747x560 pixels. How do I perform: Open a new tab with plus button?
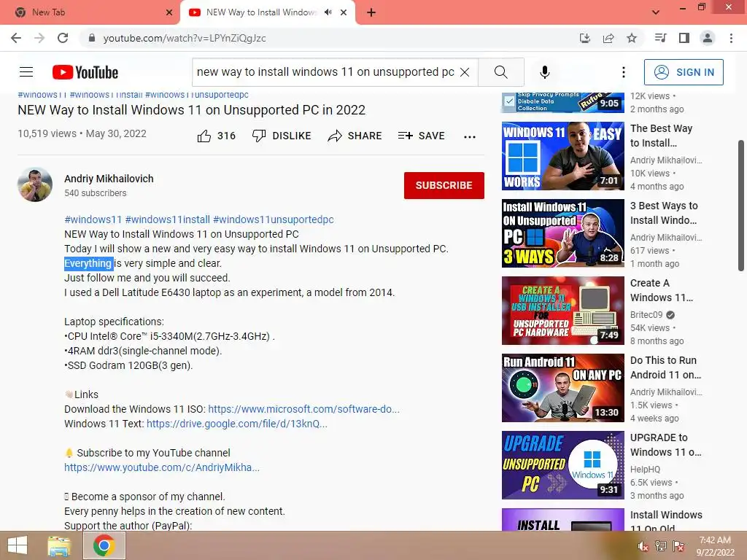(371, 12)
